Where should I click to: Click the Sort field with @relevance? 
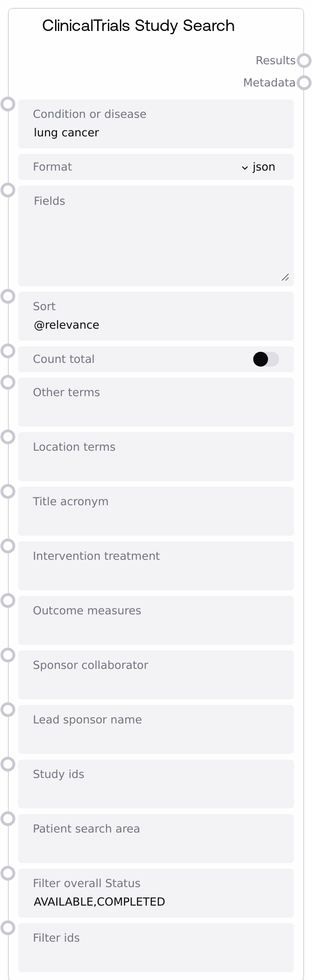156,325
